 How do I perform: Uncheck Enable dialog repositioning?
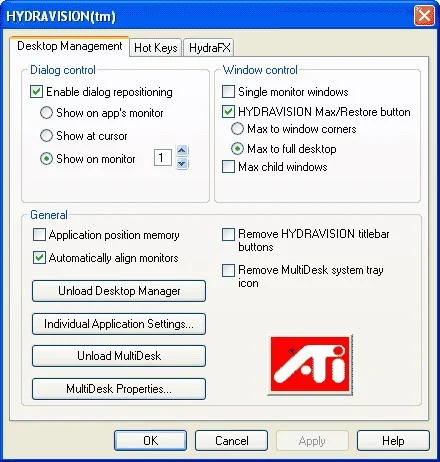pos(36,92)
